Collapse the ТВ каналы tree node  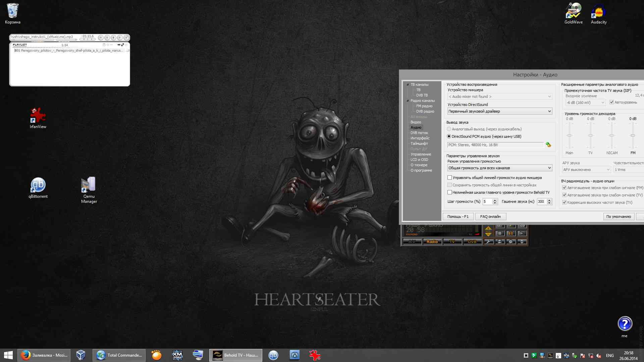[x=408, y=84]
